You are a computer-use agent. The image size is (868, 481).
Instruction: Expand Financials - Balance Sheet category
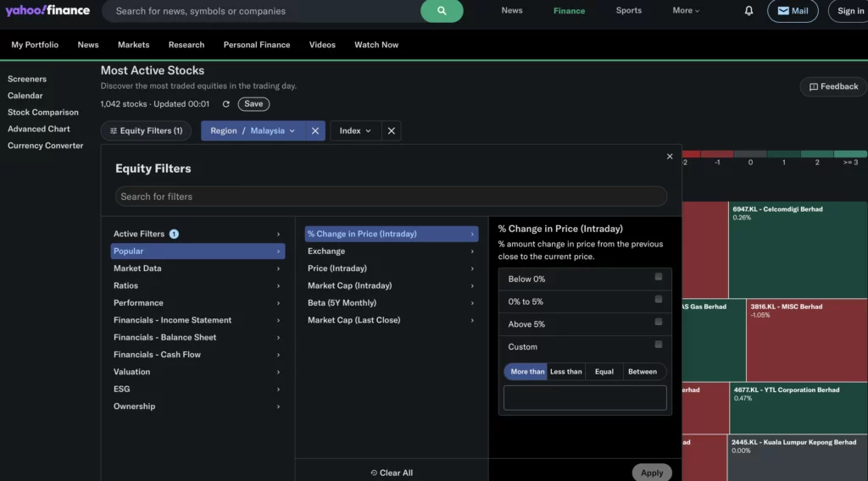(198, 337)
